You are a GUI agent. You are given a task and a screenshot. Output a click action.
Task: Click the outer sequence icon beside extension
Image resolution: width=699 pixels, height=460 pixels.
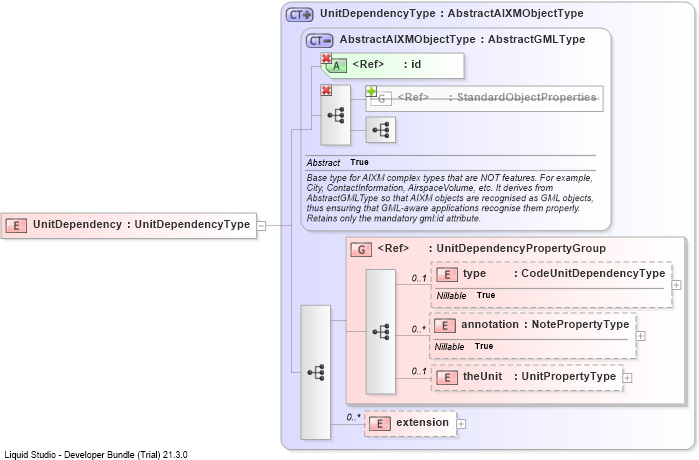coord(316,372)
